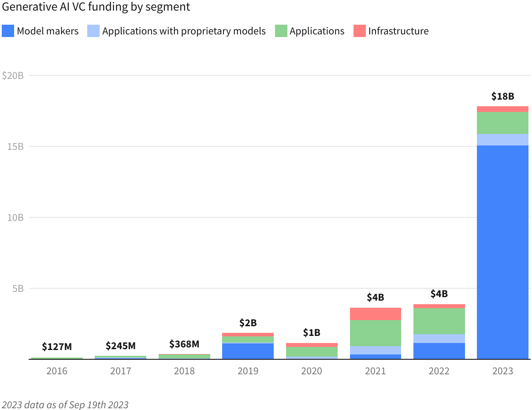Screen dimensions: 532x410
Task: Click the Applications legend text
Action: coord(316,31)
